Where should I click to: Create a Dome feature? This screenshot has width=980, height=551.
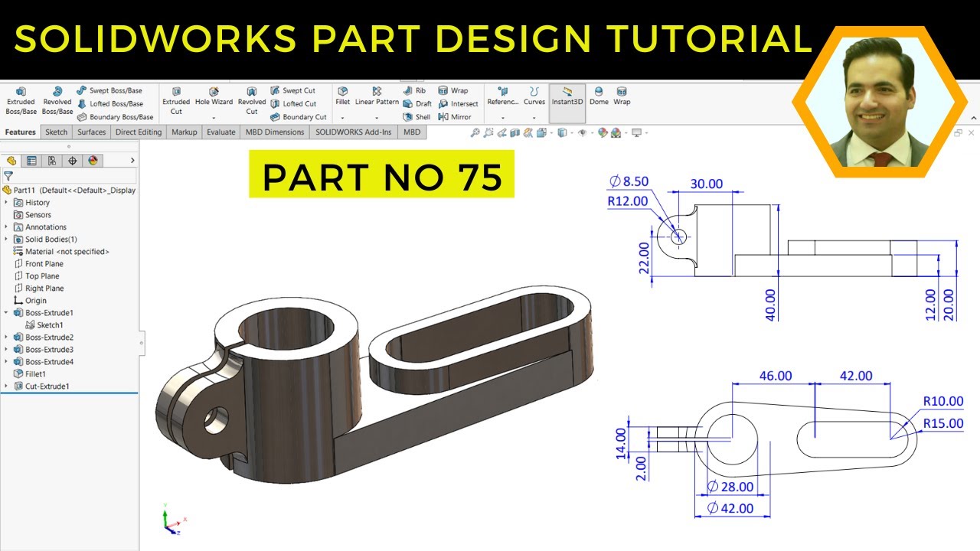point(599,96)
